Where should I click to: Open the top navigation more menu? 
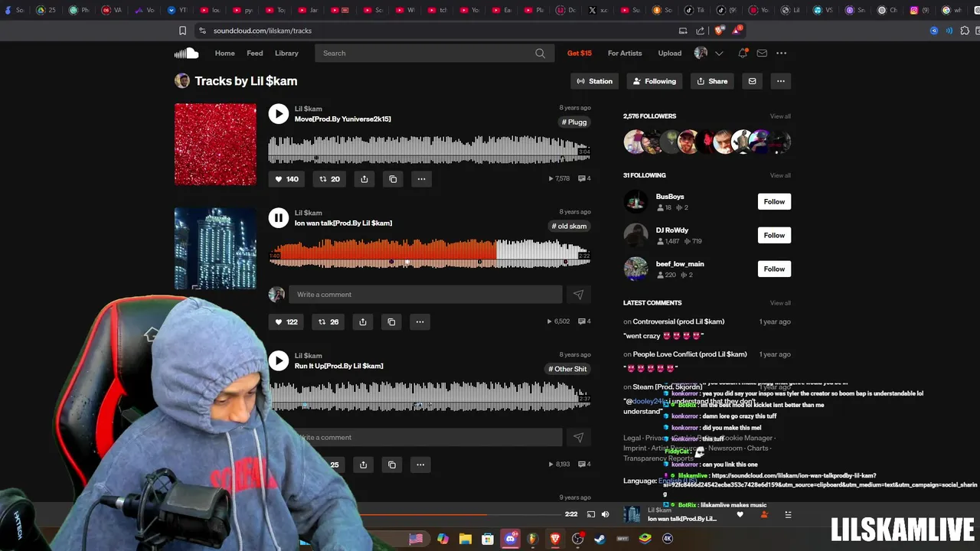781,53
